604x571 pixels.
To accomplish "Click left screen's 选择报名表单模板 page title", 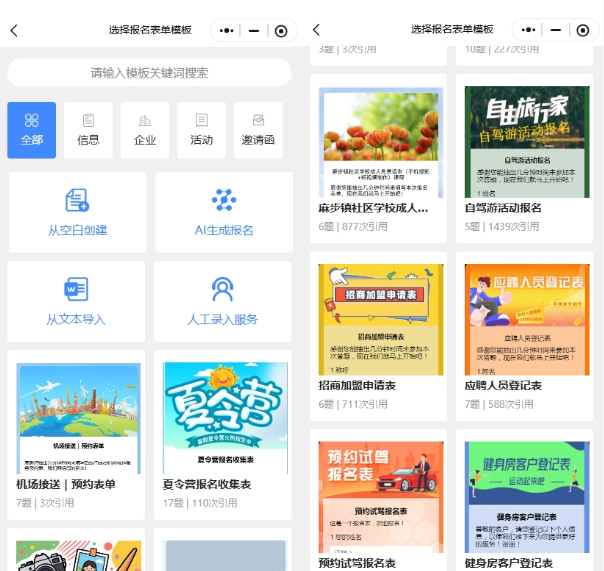I will pyautogui.click(x=150, y=30).
